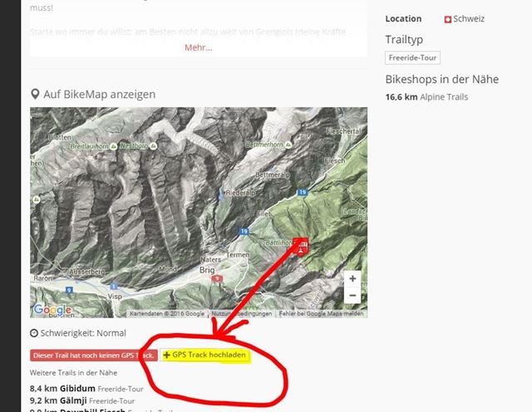The height and width of the screenshot is (412, 532).
Task: Click 'Fehler bei Google Maps melden' link
Action: tap(322, 314)
